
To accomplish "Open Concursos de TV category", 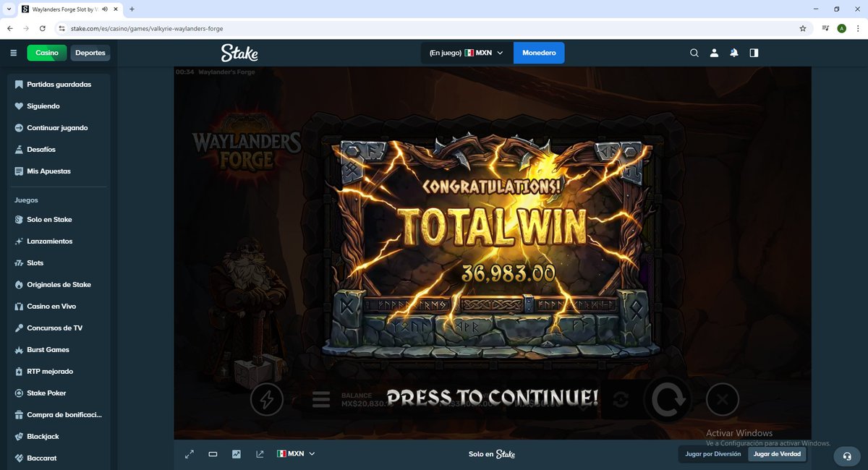I will [x=59, y=328].
